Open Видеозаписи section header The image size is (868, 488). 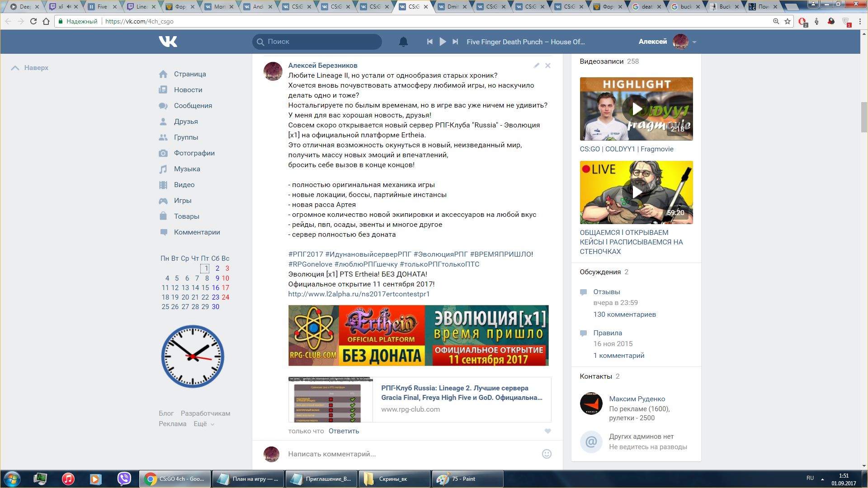pyautogui.click(x=602, y=61)
